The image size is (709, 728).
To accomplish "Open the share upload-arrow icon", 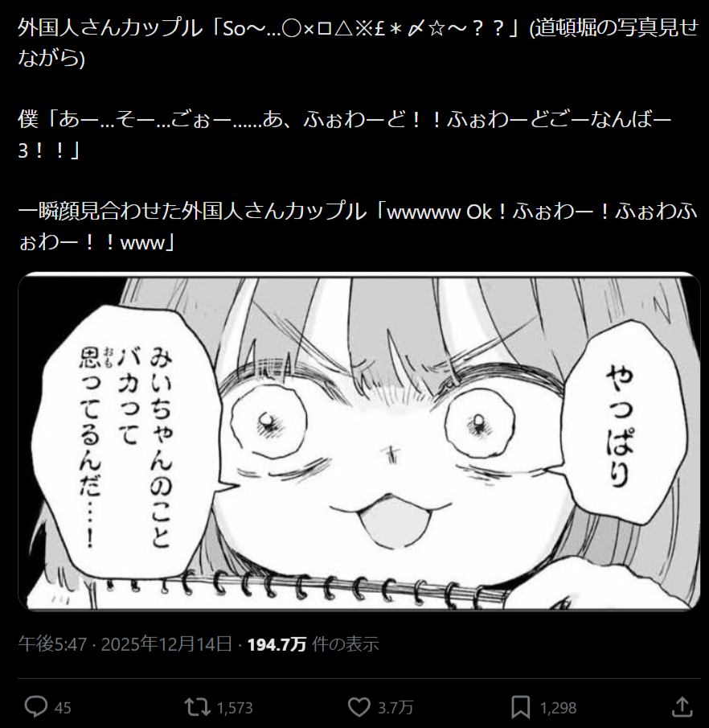I will pyautogui.click(x=682, y=706).
